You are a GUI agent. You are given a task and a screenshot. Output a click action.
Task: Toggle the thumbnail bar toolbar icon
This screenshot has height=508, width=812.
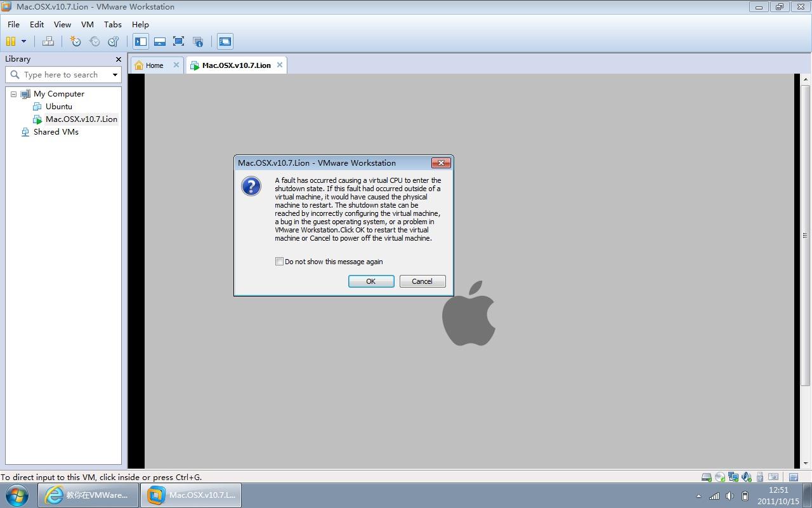[160, 41]
